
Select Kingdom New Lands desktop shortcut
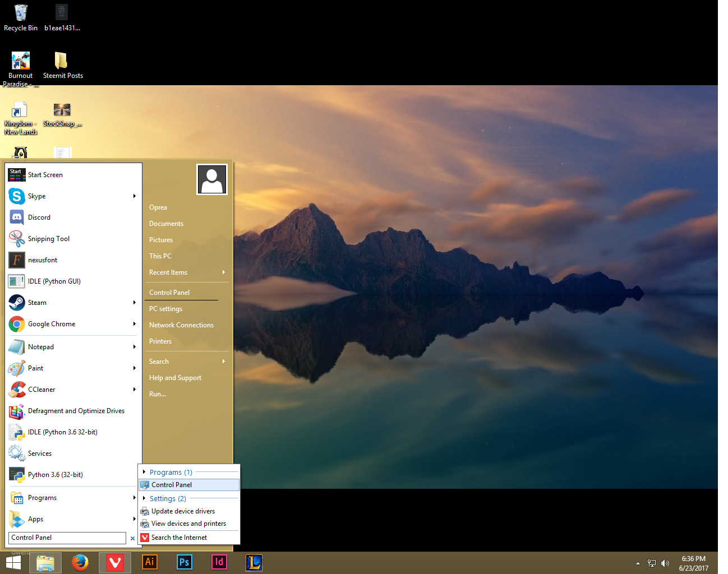point(21,118)
